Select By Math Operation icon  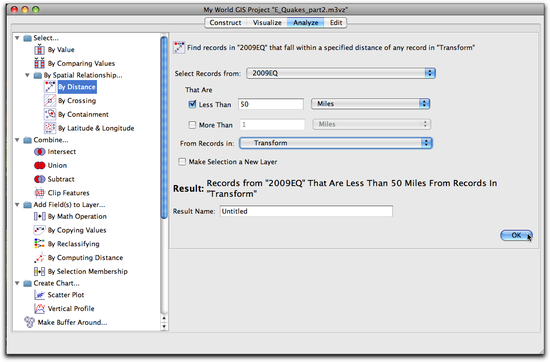39,216
